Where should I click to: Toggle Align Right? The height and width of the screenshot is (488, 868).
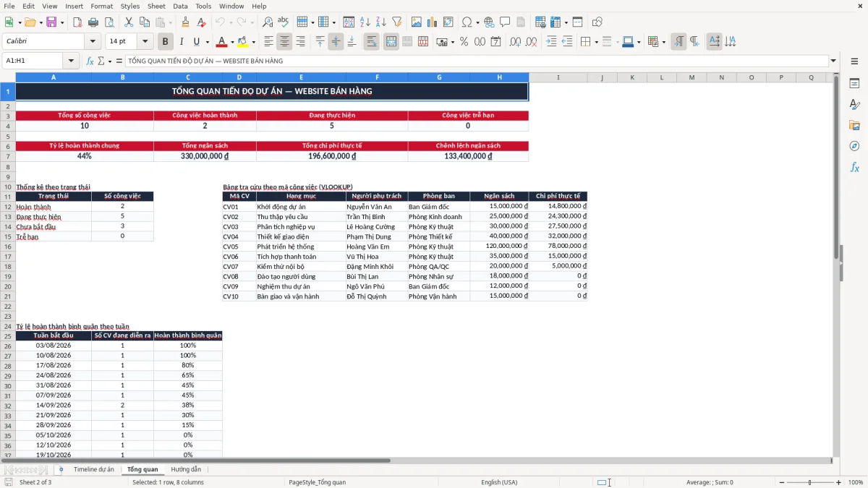point(300,42)
